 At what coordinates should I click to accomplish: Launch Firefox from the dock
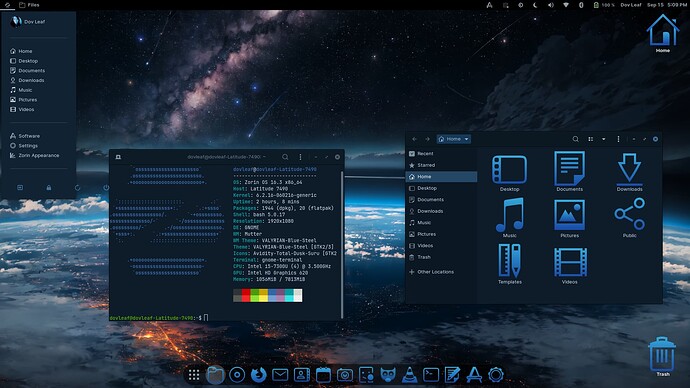click(258, 375)
